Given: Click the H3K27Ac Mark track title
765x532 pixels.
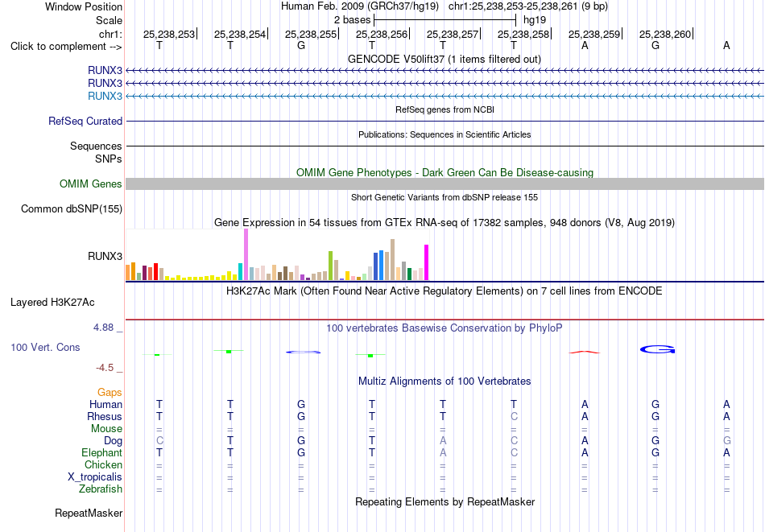Looking at the screenshot, I should [x=445, y=291].
